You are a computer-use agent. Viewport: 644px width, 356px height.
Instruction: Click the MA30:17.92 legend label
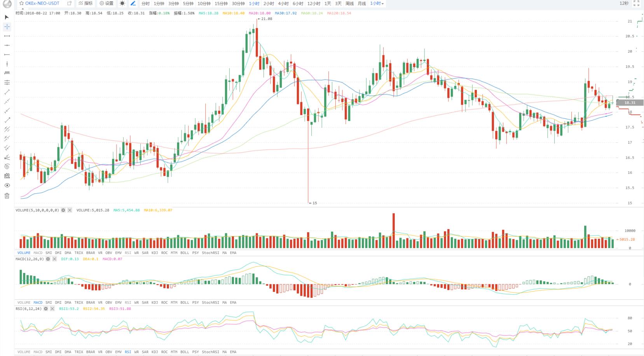[x=286, y=13]
